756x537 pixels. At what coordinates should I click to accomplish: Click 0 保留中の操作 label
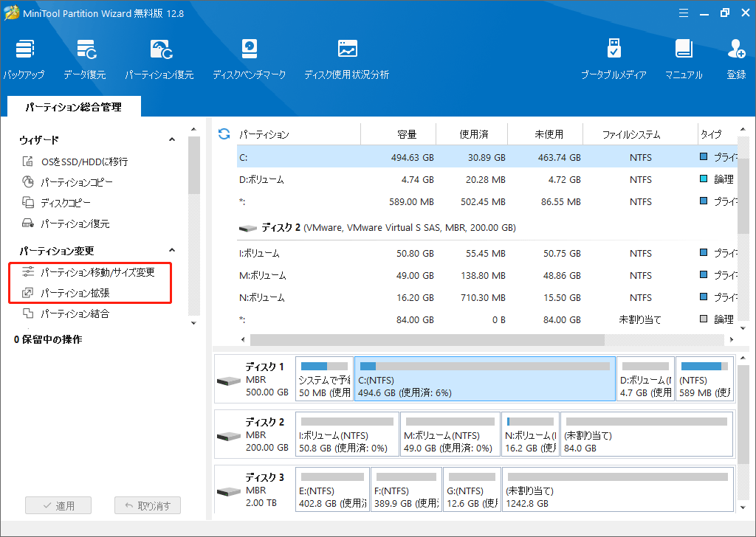(x=48, y=339)
